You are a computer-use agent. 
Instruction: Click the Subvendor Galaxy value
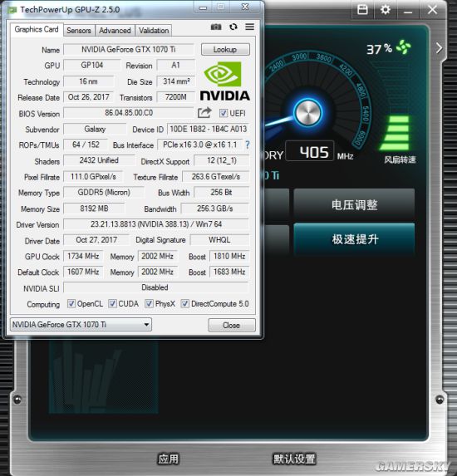coord(95,129)
